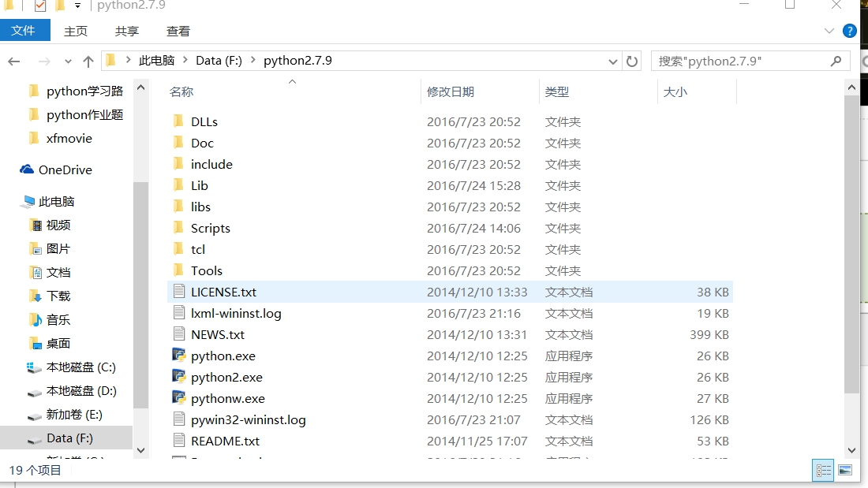The height and width of the screenshot is (488, 868).
Task: Select the pythonw.exe file icon
Action: point(179,398)
